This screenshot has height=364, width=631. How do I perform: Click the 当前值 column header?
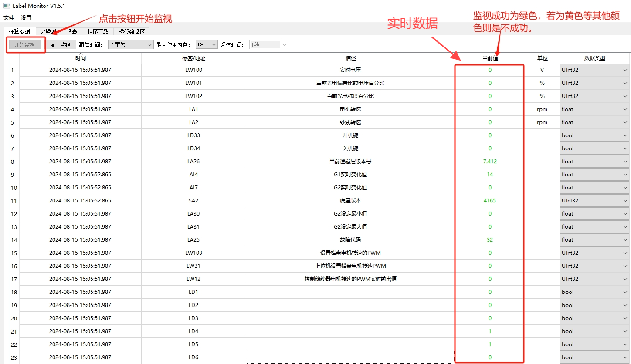pos(490,58)
